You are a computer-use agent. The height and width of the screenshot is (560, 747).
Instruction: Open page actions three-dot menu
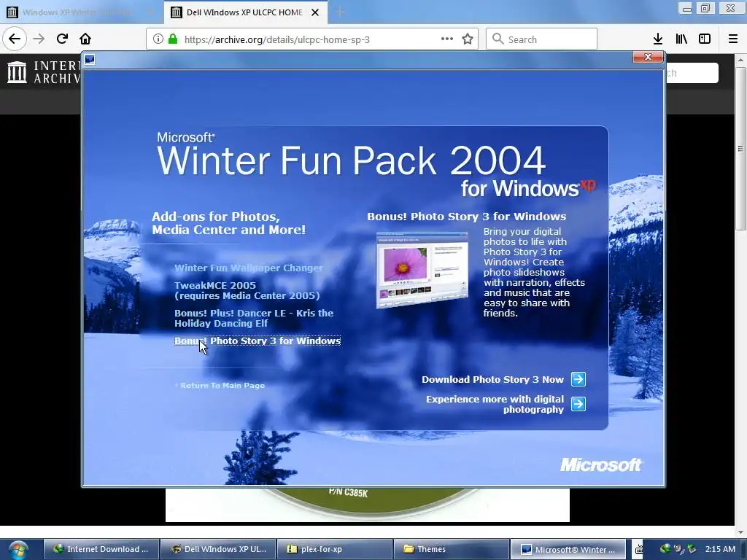point(447,39)
